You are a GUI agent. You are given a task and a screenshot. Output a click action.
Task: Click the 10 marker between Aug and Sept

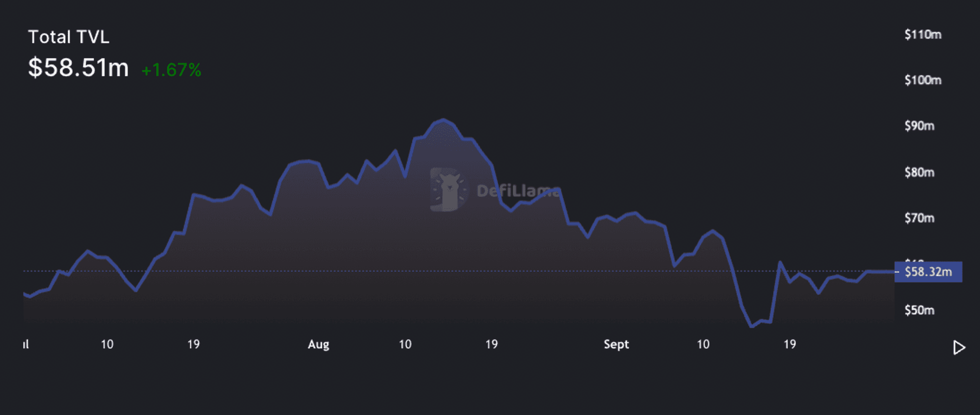coord(405,344)
